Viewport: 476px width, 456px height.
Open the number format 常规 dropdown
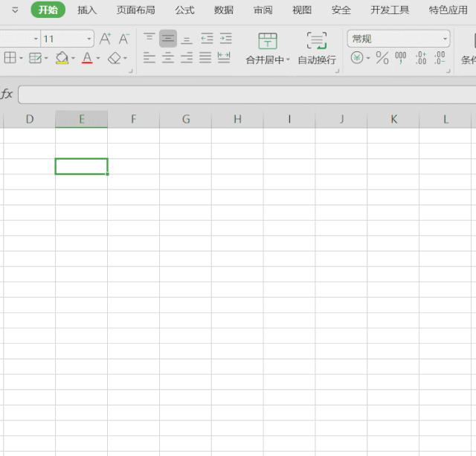click(x=445, y=39)
